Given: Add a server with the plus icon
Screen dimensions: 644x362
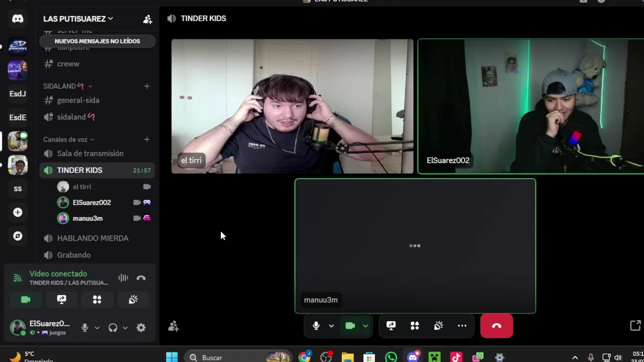Looking at the screenshot, I should pos(18,212).
